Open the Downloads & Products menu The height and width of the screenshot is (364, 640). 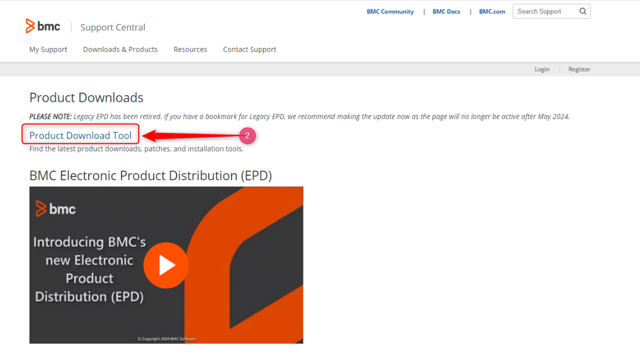(x=120, y=50)
